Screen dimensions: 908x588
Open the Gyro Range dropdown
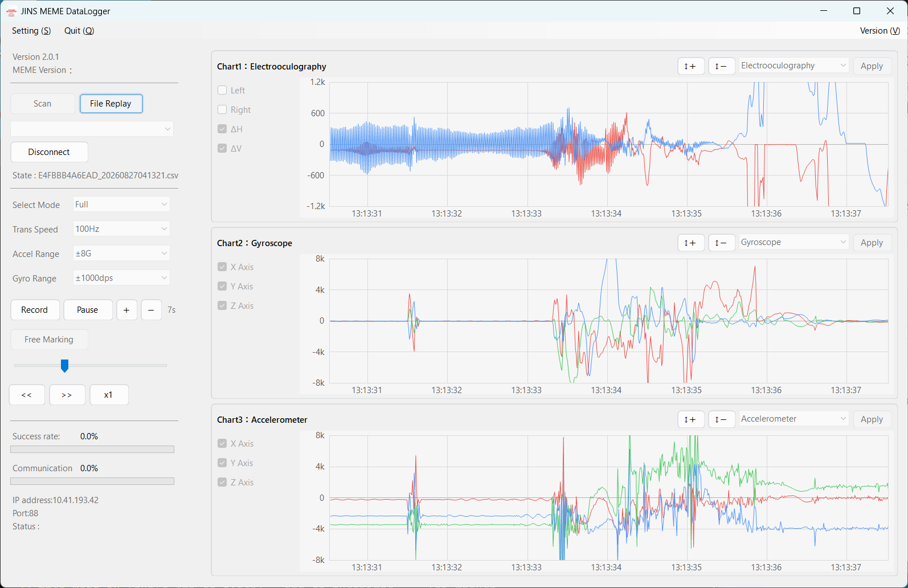point(121,278)
